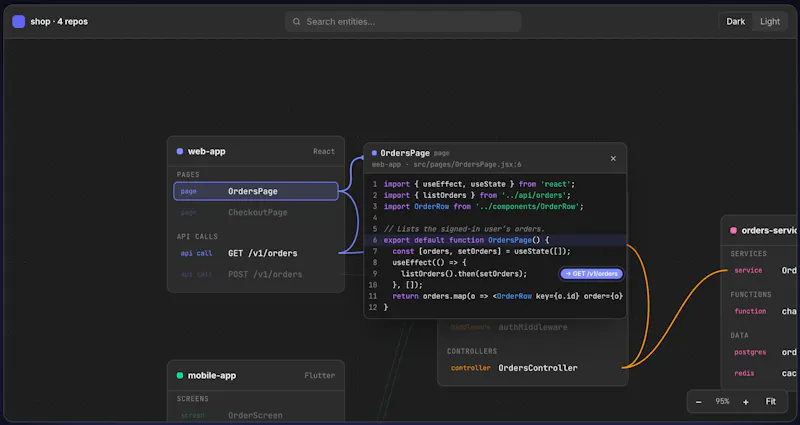Click the OrdersPage panel blue dot icon
This screenshot has height=425, width=800.
[x=374, y=153]
